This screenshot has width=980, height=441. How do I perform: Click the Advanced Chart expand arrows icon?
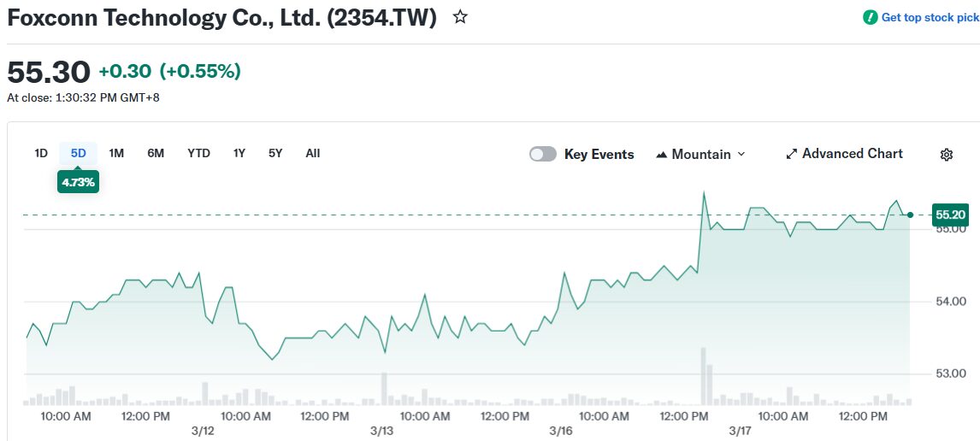(791, 154)
